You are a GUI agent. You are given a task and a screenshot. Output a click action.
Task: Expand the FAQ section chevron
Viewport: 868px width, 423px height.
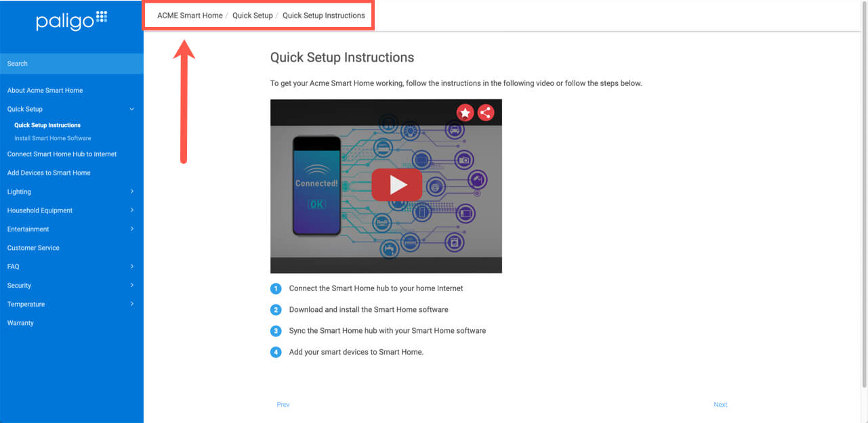(132, 267)
